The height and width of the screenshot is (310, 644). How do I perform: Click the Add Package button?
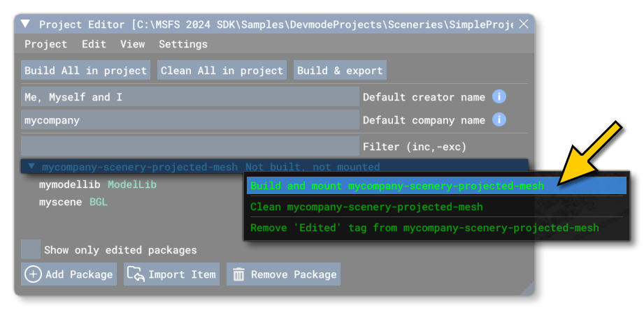point(69,274)
